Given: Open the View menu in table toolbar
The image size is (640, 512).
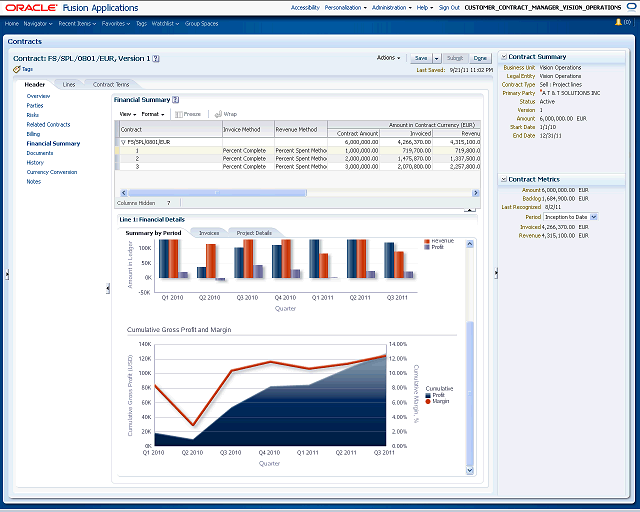Looking at the screenshot, I should tap(128, 114).
